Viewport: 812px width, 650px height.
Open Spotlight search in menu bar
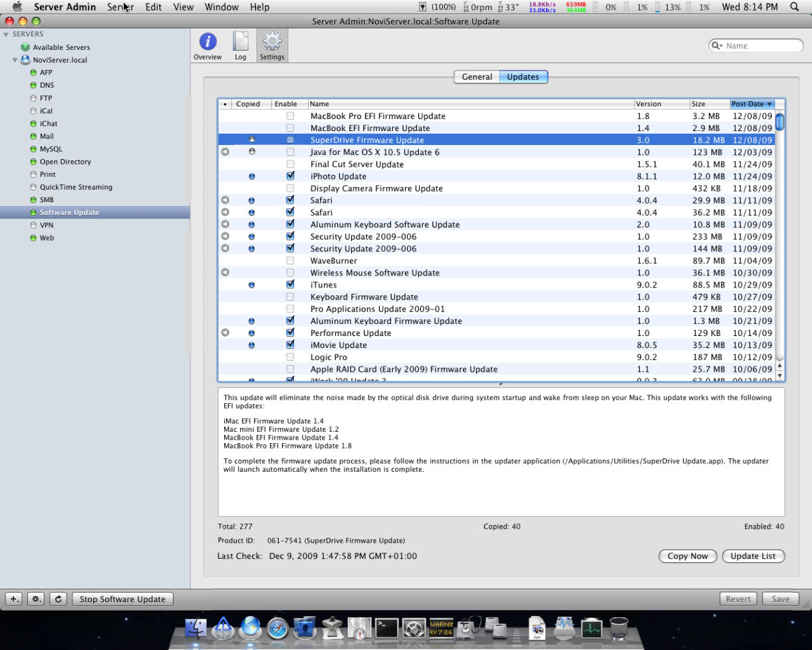coord(794,7)
